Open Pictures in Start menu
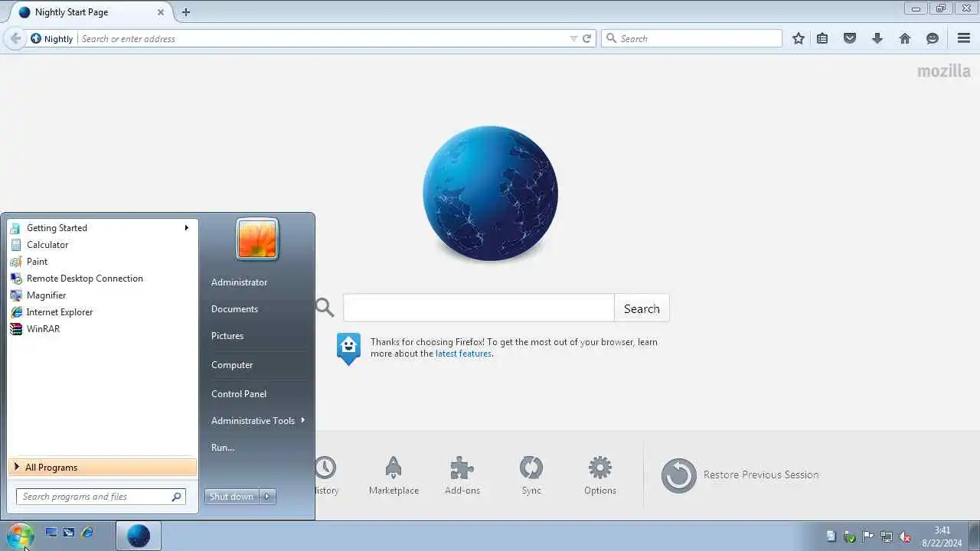This screenshot has height=551, width=980. [x=227, y=336]
